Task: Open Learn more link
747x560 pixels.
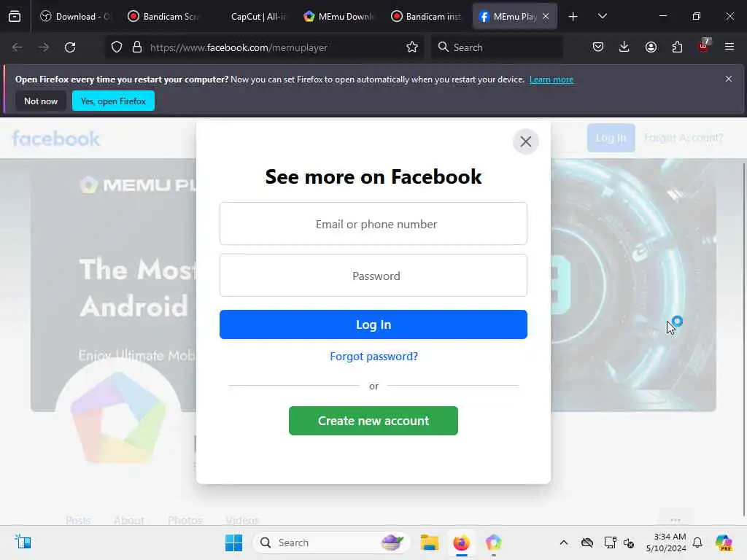Action: tap(551, 79)
